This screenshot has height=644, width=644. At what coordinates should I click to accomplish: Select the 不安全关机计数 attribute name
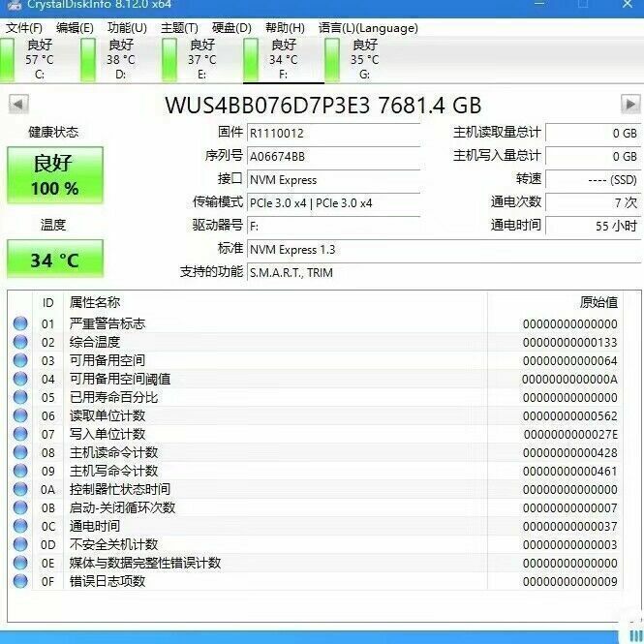(x=113, y=544)
